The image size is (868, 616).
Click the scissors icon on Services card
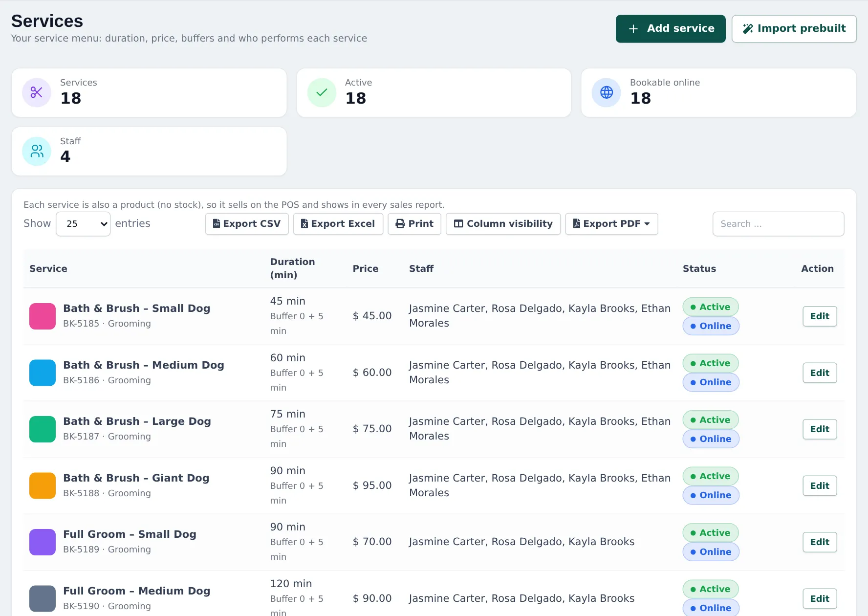37,92
